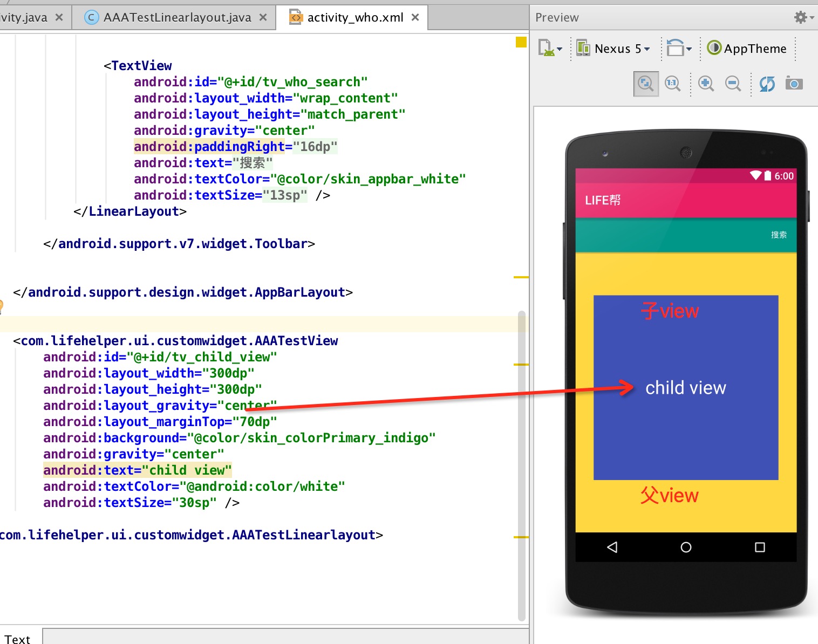
Task: Close the AAATestLinearlayout.java tab
Action: coord(263,18)
